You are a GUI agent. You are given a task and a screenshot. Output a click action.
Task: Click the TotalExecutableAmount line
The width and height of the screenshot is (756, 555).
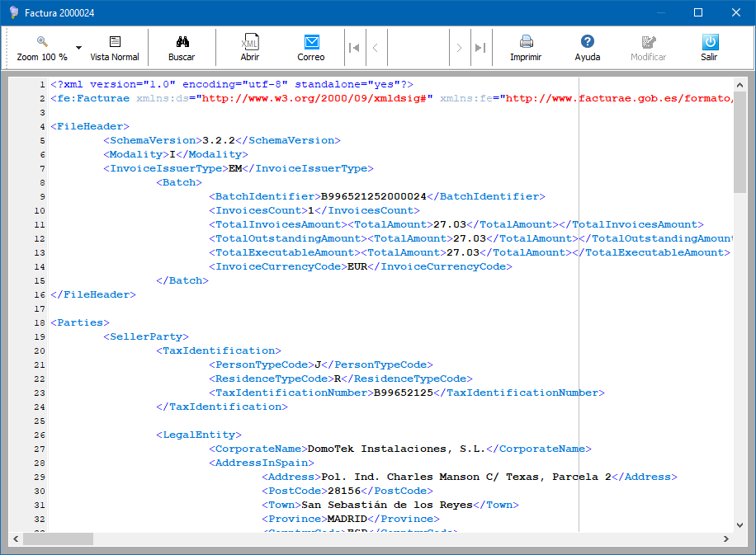(470, 252)
